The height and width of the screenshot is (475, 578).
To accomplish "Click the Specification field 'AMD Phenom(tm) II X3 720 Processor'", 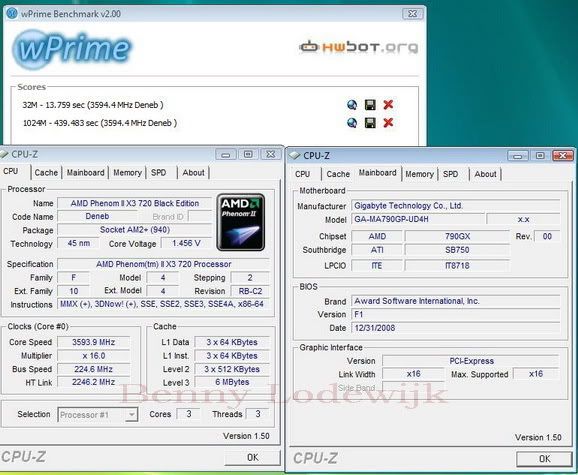I will point(163,264).
